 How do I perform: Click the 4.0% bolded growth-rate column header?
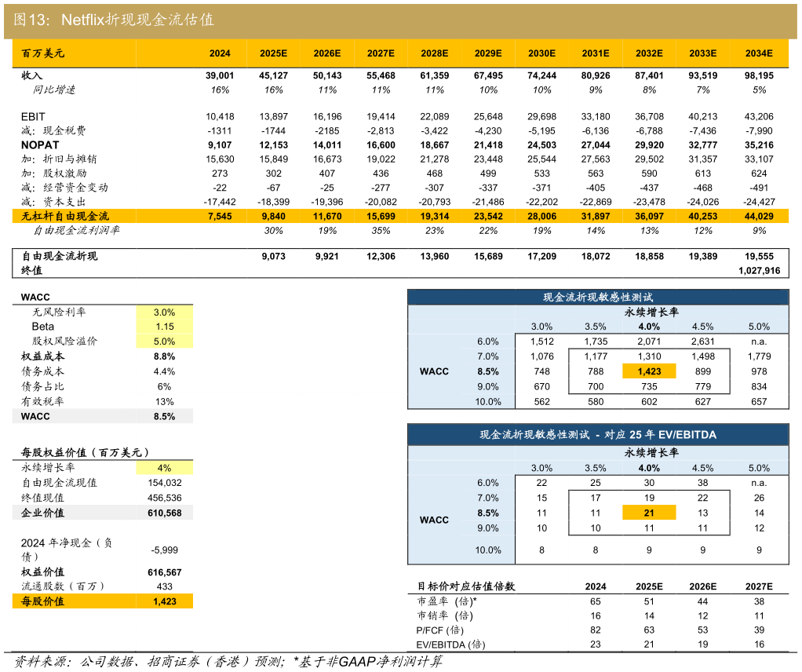pos(649,325)
